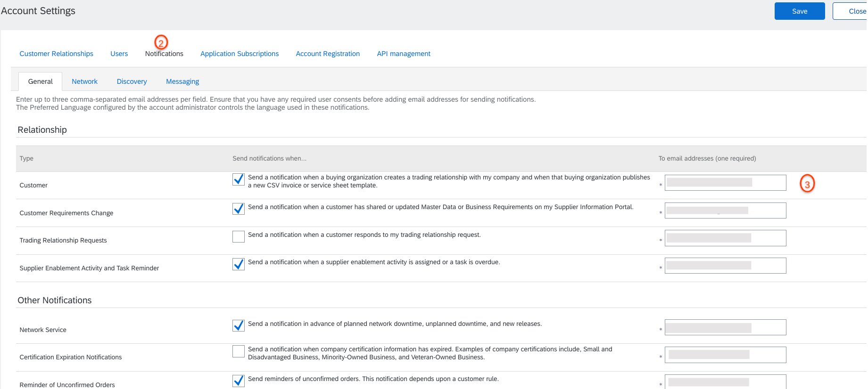868x389 pixels.
Task: Disable Network Service notification checkbox
Action: click(x=239, y=325)
